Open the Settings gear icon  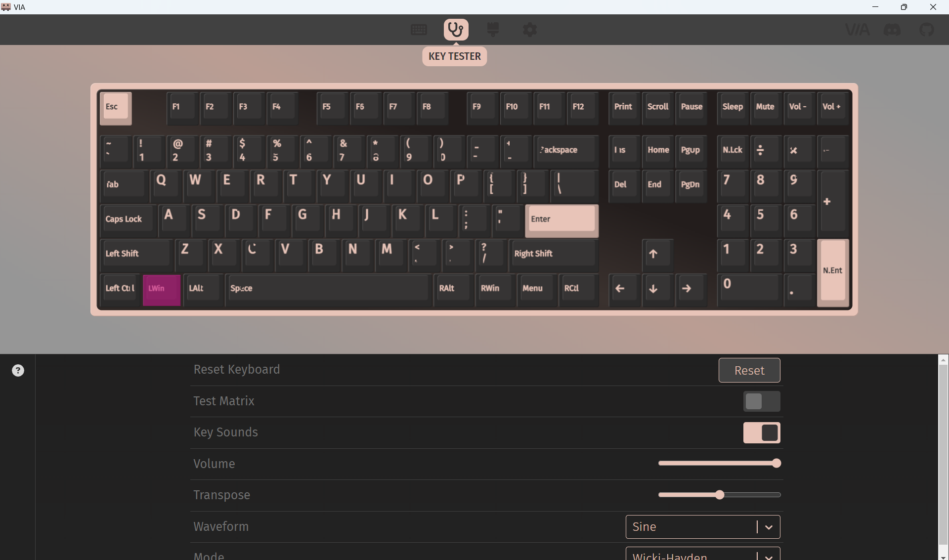click(x=530, y=30)
